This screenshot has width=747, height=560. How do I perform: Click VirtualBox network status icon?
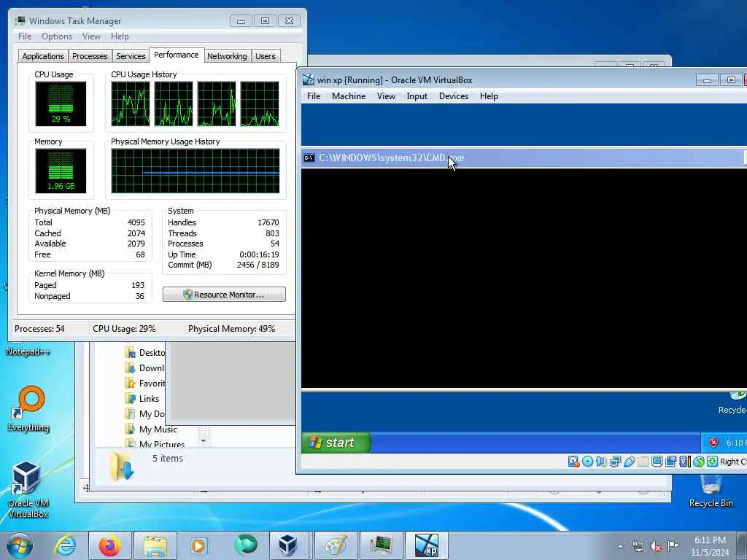[615, 461]
